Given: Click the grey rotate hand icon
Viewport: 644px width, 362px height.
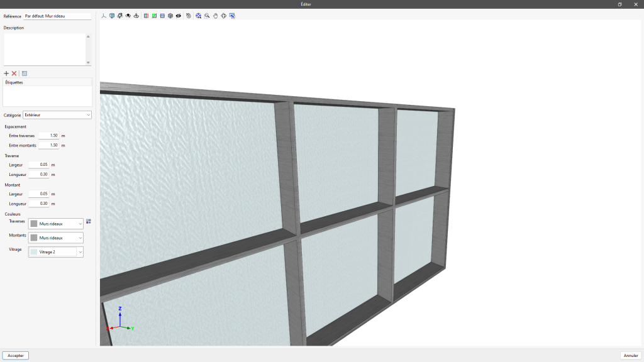Looking at the screenshot, I should point(189,16).
